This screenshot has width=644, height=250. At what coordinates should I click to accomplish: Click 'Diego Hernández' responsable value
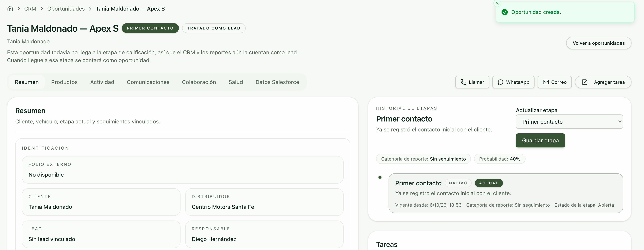tap(214, 239)
